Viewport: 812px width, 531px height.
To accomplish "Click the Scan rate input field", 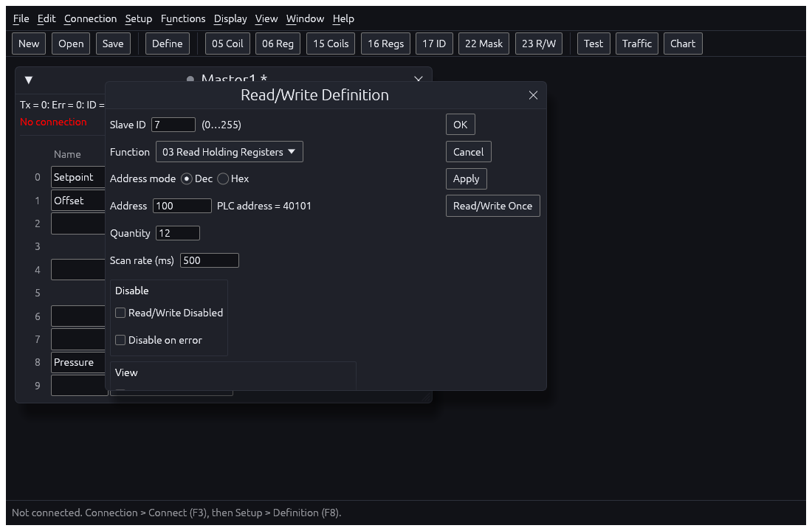I will tap(209, 260).
